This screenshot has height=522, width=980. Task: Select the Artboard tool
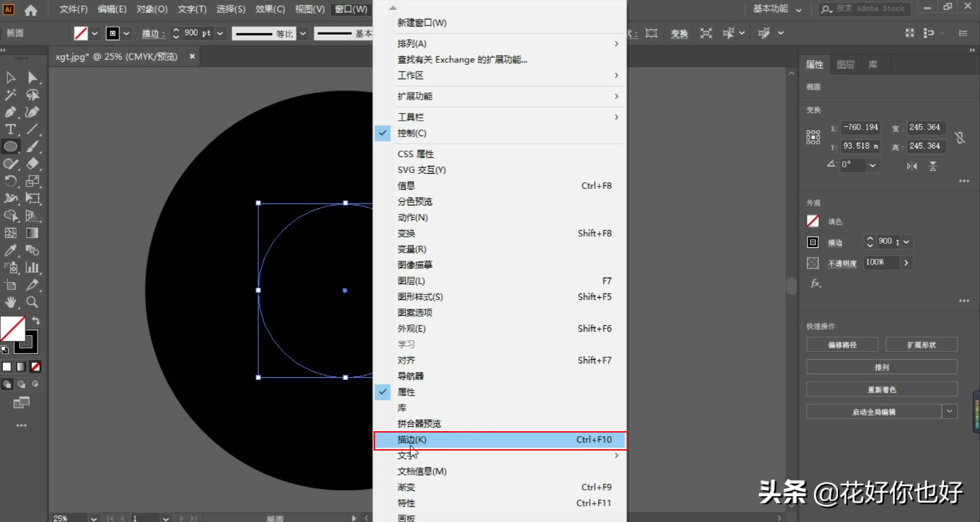coord(11,285)
